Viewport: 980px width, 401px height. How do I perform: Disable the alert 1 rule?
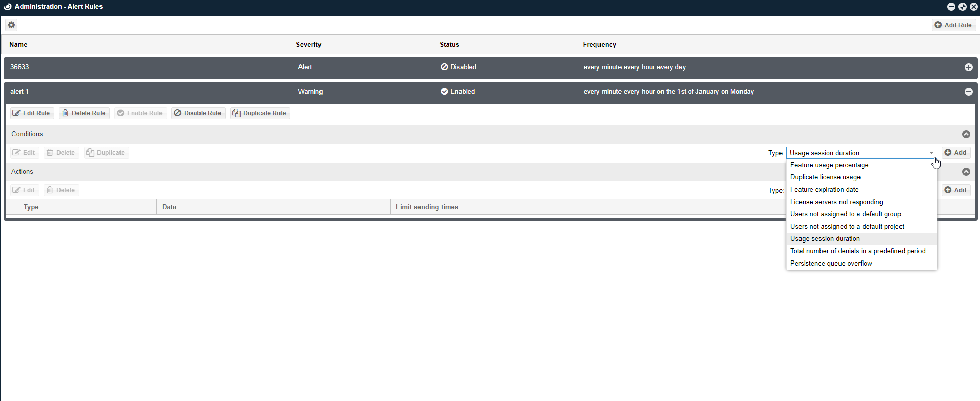click(198, 113)
